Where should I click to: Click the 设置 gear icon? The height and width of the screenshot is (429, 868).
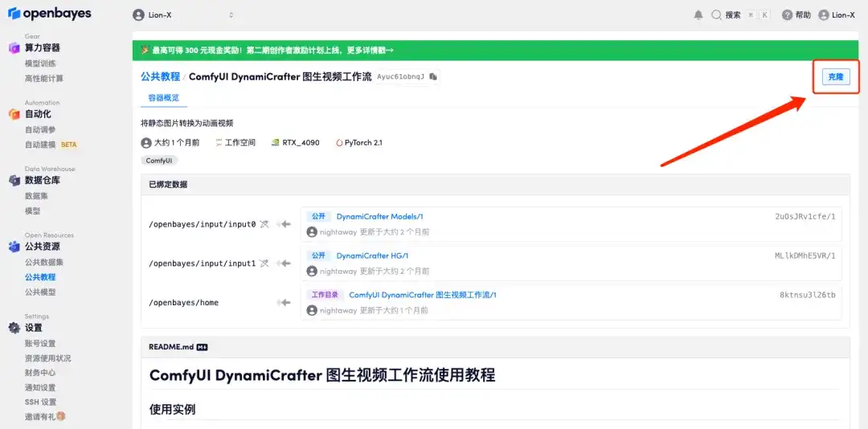[14, 328]
